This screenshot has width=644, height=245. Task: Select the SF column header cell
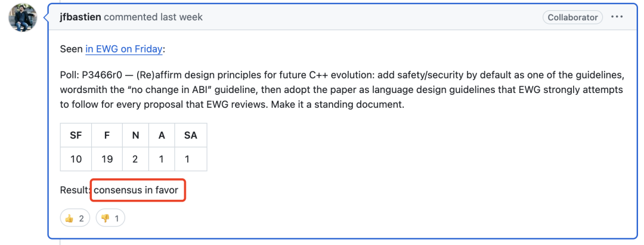point(76,135)
